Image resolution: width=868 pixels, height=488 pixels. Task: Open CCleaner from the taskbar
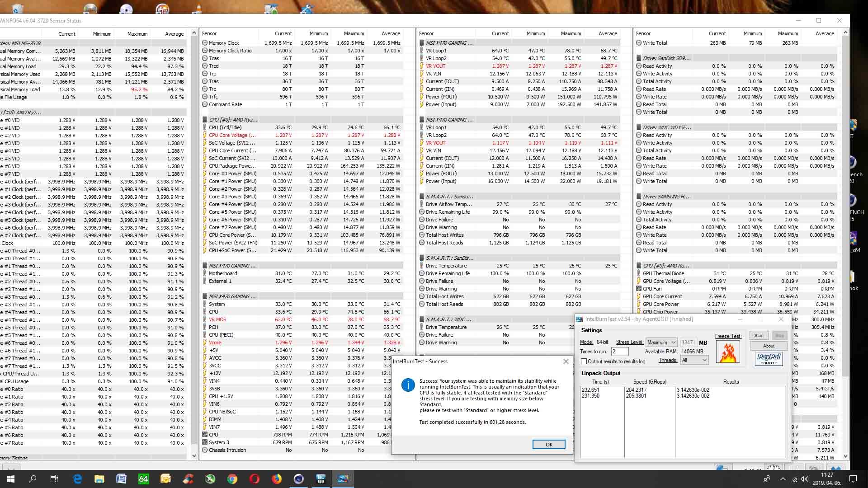[x=188, y=479]
